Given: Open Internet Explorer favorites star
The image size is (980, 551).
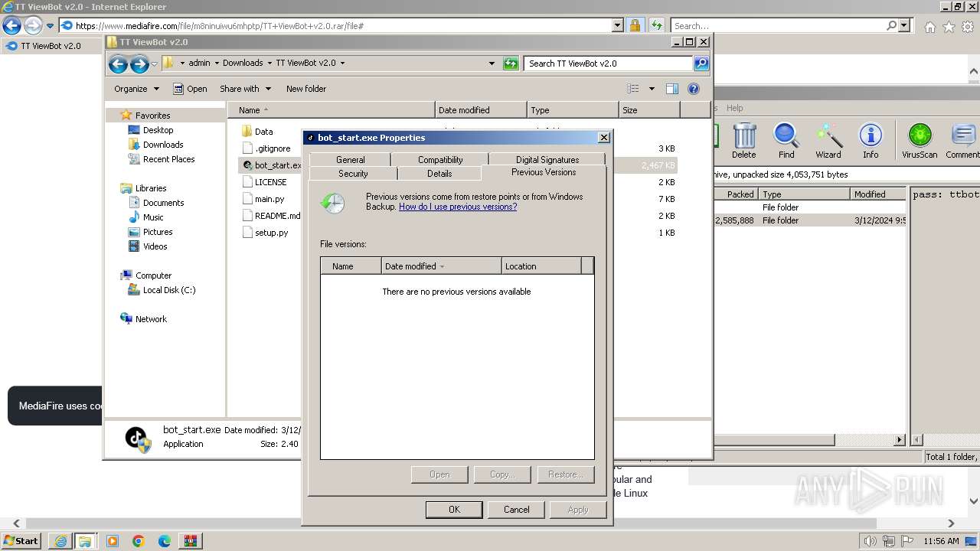Looking at the screenshot, I should click(949, 27).
